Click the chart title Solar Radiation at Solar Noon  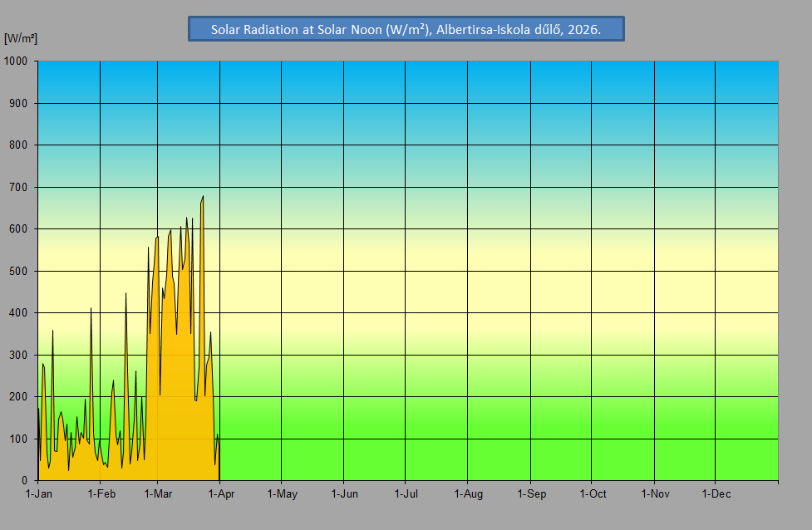pos(406,29)
